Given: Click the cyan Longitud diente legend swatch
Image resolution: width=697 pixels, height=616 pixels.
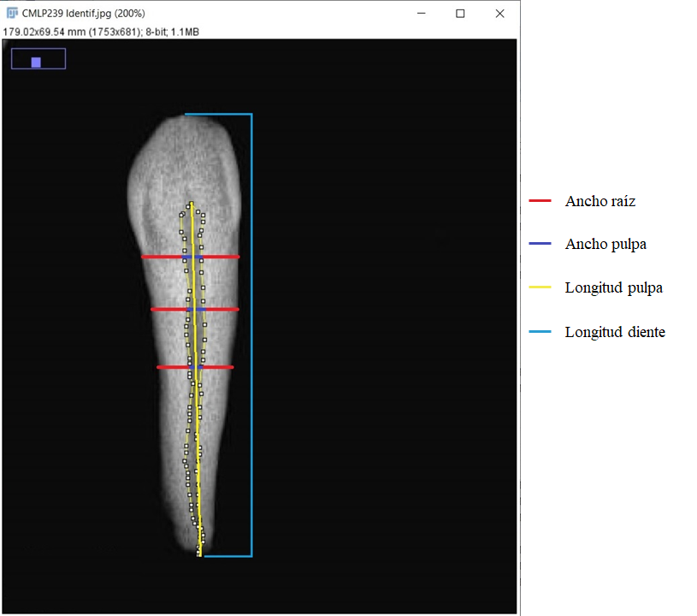Looking at the screenshot, I should click(x=540, y=332).
